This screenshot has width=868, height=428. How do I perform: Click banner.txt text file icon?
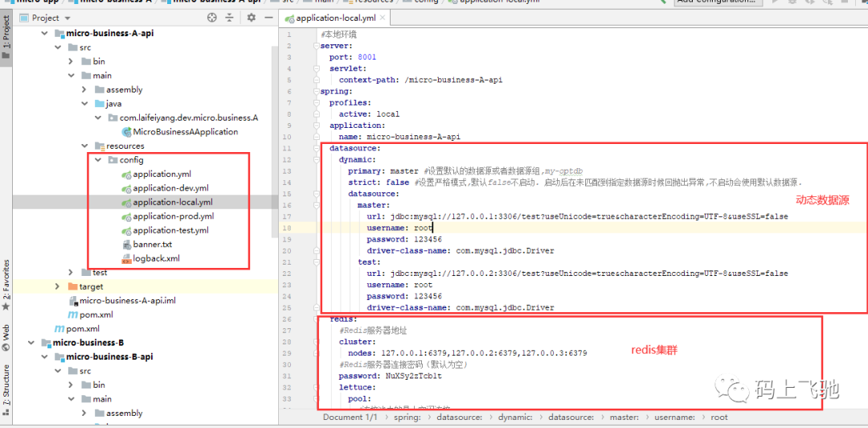[126, 245]
